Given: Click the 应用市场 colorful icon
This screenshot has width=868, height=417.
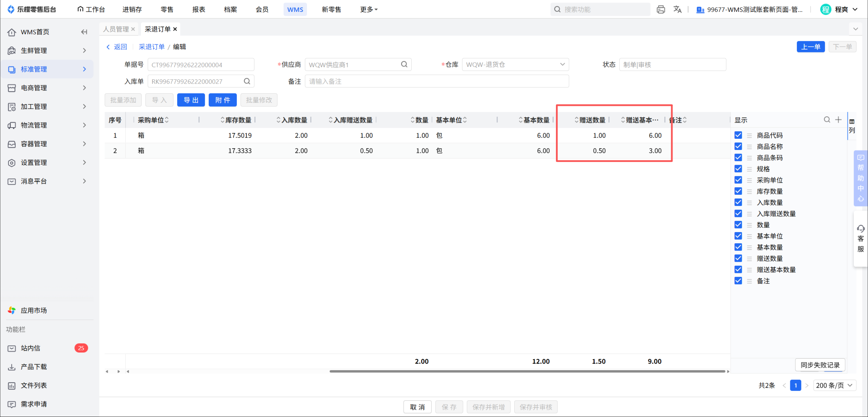Looking at the screenshot, I should click(x=12, y=311).
